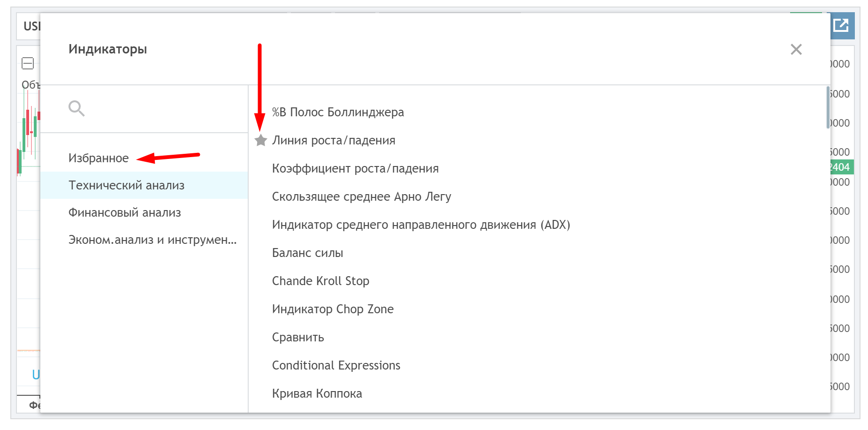Click the popout chart icon
Viewport: 868px width, 430px height.
[x=841, y=25]
